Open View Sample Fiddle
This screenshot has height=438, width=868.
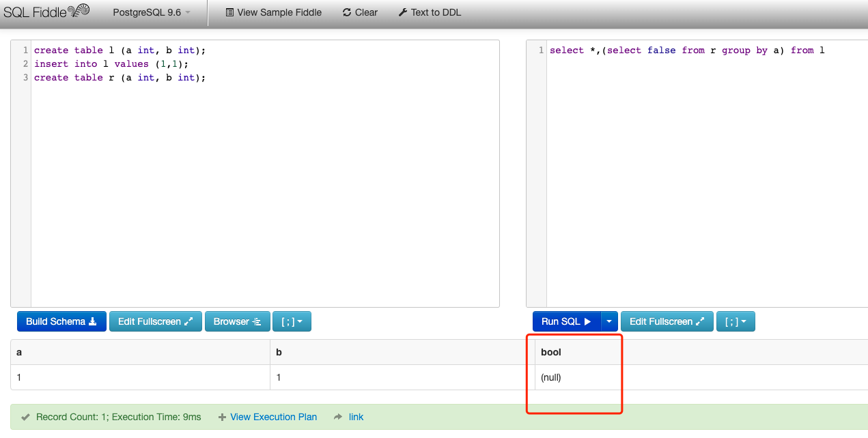point(273,12)
